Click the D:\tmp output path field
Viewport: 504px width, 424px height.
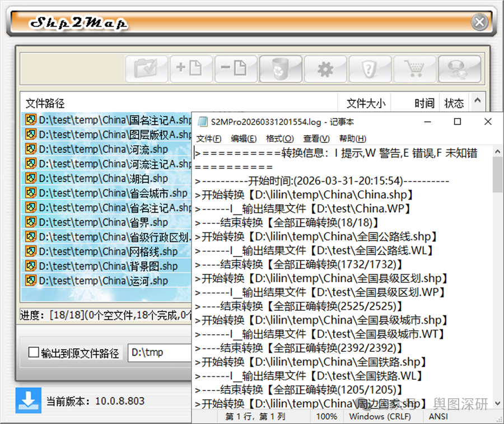pyautogui.click(x=162, y=352)
